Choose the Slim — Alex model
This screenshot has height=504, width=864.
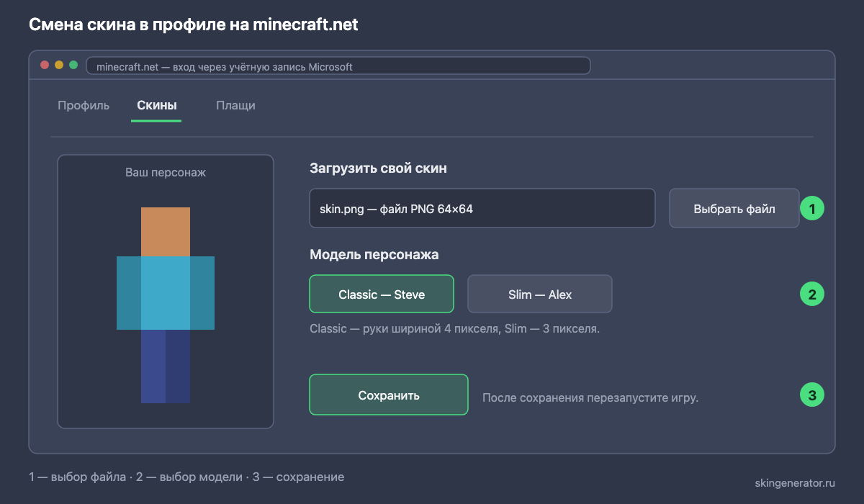[x=540, y=294]
